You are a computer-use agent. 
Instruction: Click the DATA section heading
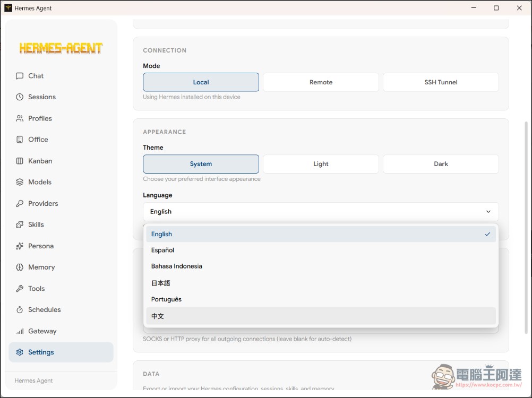151,374
